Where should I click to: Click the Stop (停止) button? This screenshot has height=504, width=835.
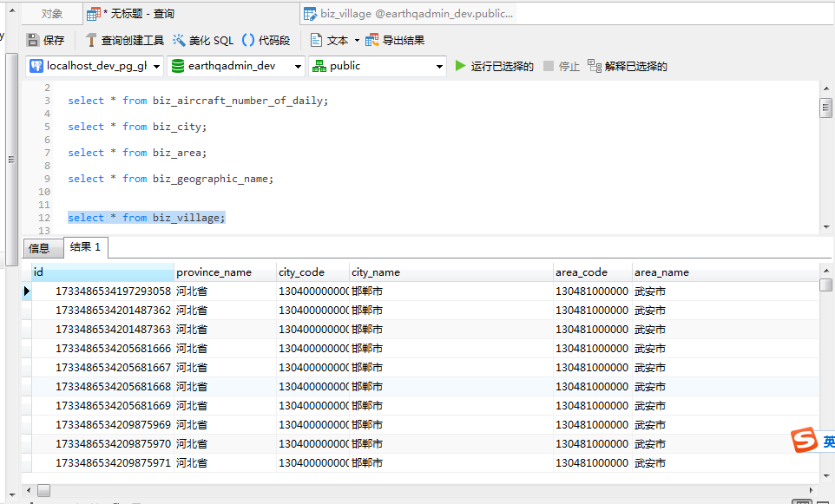(x=562, y=66)
